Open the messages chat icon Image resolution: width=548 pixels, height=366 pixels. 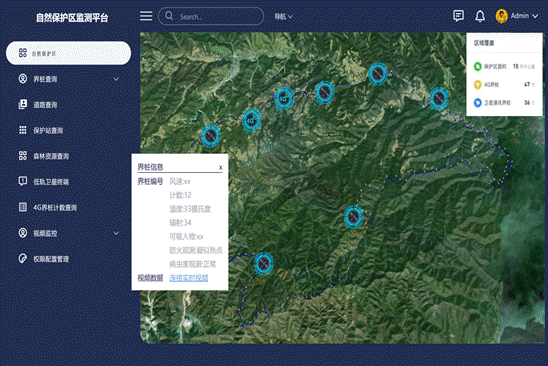point(458,16)
